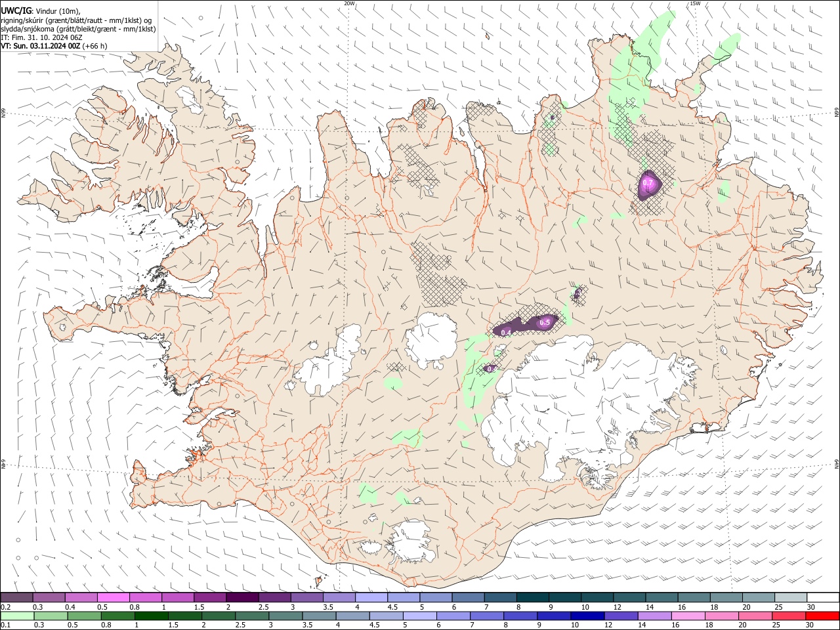Click the rigning/skúrir legend description line
The image size is (840, 630).
point(77,20)
